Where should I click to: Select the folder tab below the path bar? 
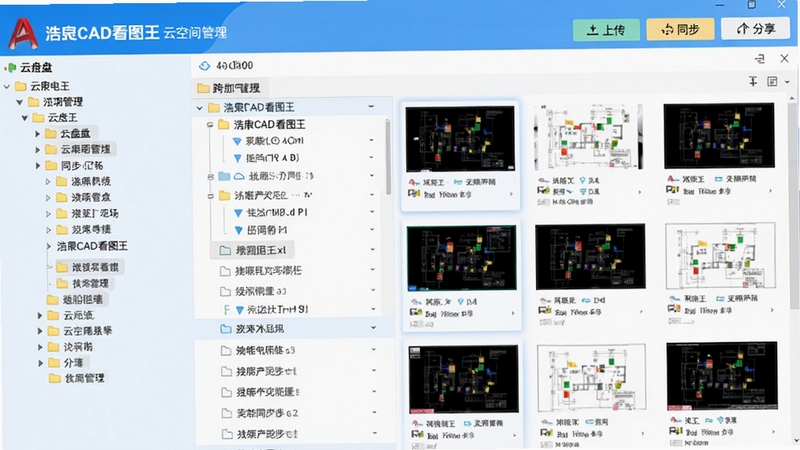(x=230, y=88)
